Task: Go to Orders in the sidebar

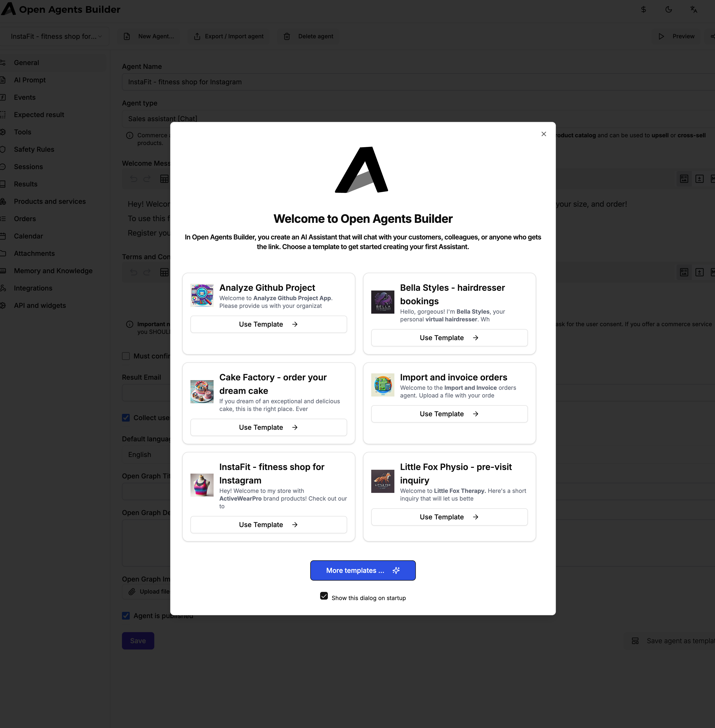Action: click(x=25, y=219)
